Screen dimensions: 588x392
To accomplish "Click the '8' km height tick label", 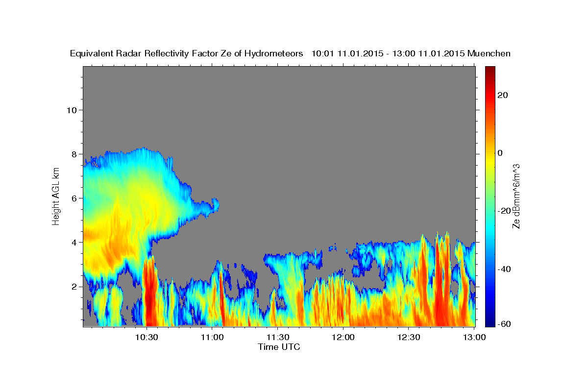I will click(x=75, y=154).
